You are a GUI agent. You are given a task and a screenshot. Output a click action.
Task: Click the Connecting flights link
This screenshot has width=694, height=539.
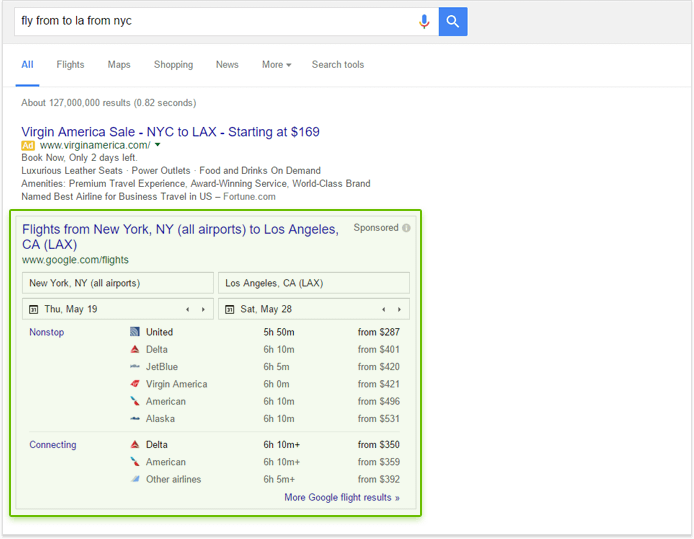coord(53,445)
